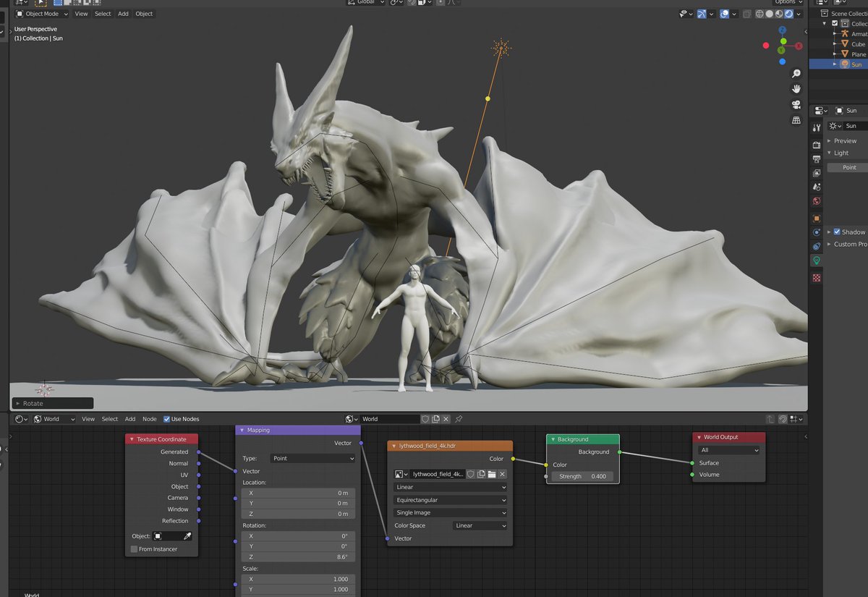Screen dimensions: 868x597
Task: Open the Render properties tab
Action: pos(817,145)
